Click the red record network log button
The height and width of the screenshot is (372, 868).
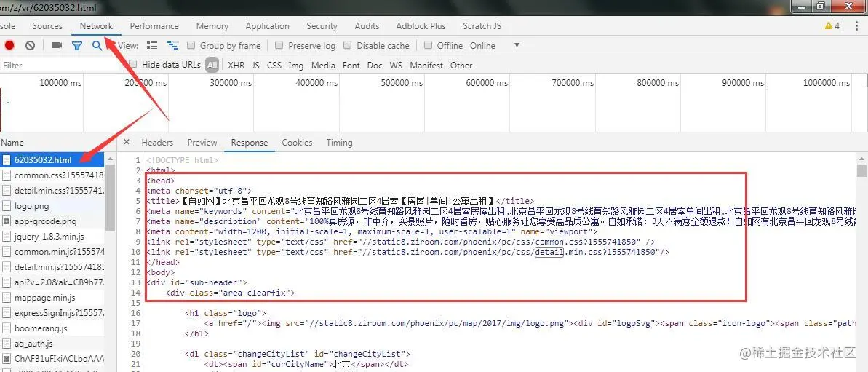pos(9,45)
